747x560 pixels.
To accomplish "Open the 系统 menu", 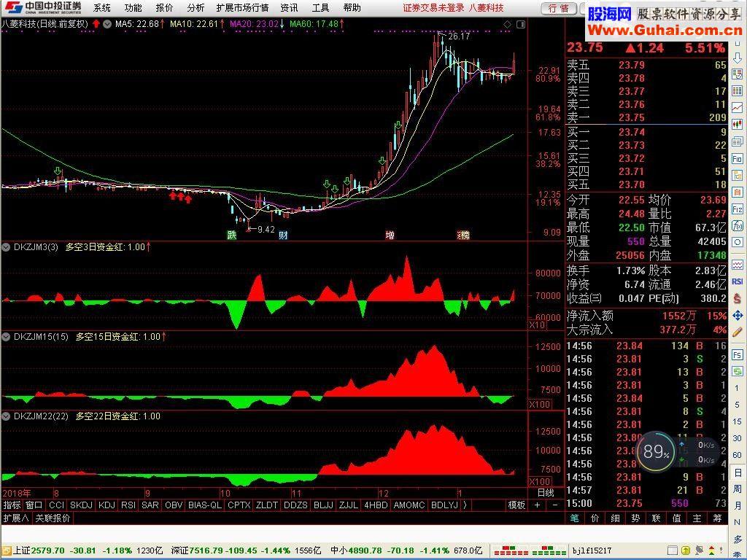I will (x=101, y=7).
